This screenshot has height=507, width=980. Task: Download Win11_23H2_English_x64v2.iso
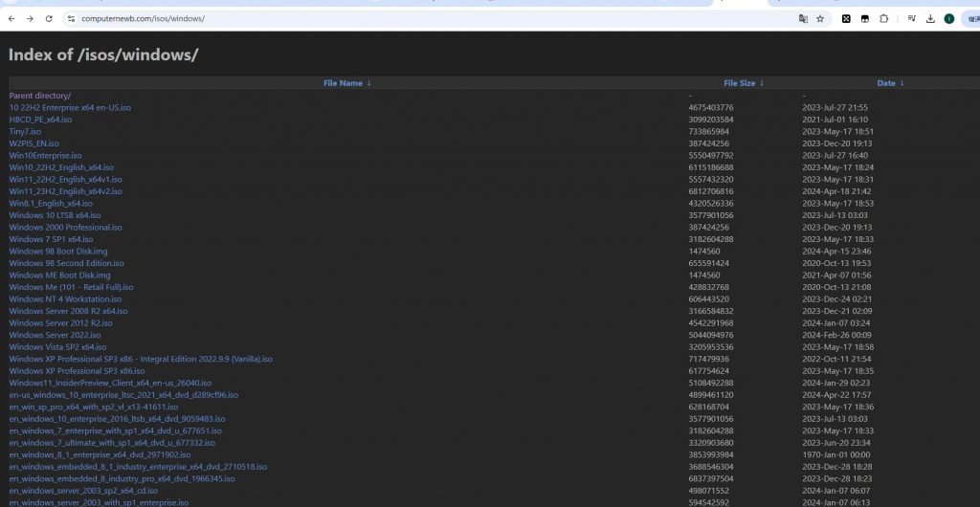tap(66, 191)
